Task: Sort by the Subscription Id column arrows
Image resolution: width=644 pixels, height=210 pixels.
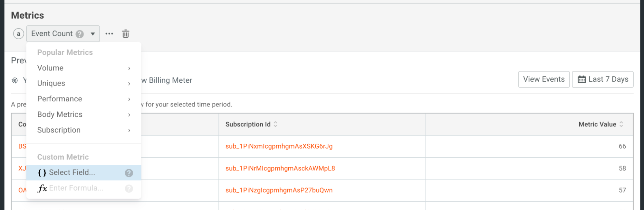Action: 275,124
